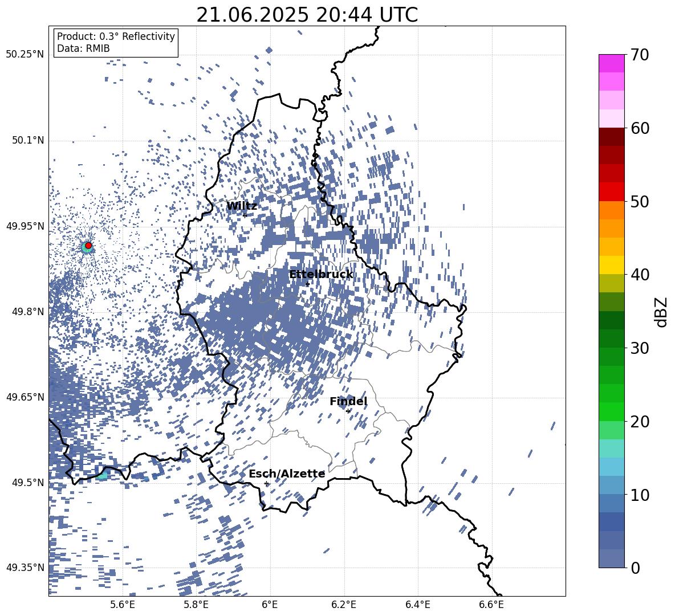This screenshot has height=616, width=675.
Task: Click the red radar site marker
Action: (88, 246)
